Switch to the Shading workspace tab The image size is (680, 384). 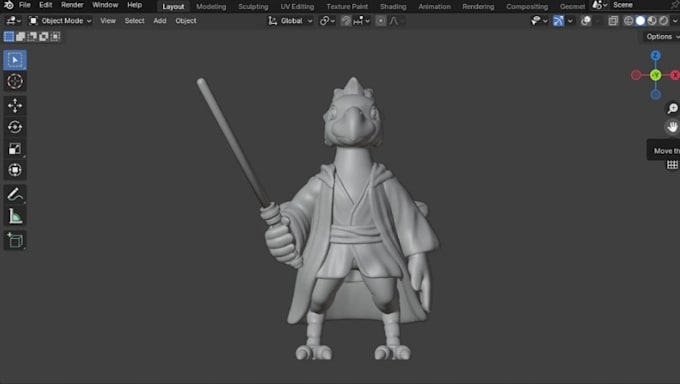coord(393,7)
